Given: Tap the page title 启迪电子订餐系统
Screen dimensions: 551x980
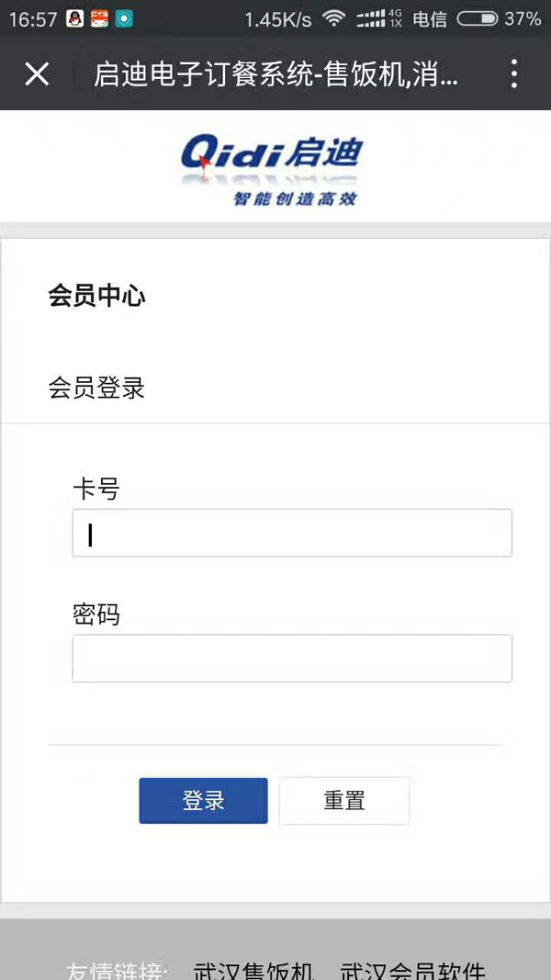Looking at the screenshot, I should 275,73.
